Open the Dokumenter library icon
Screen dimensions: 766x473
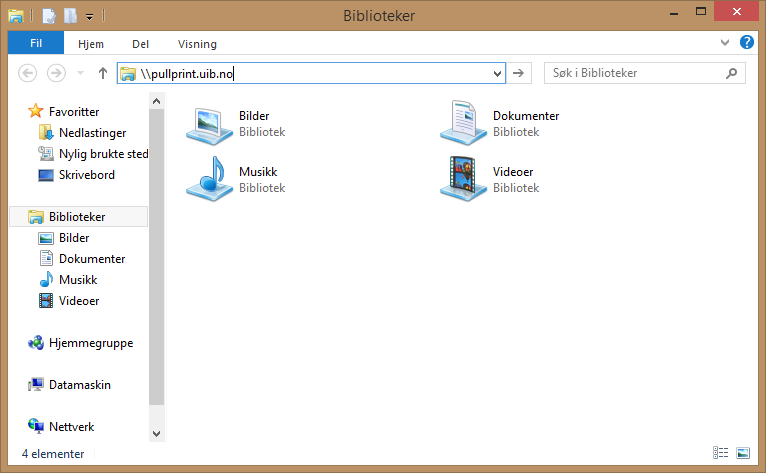(463, 123)
